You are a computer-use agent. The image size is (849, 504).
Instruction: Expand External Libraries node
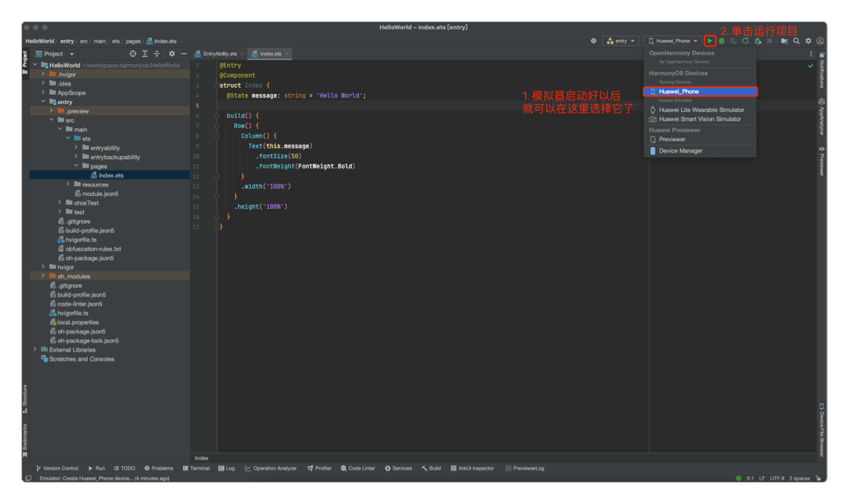[36, 350]
